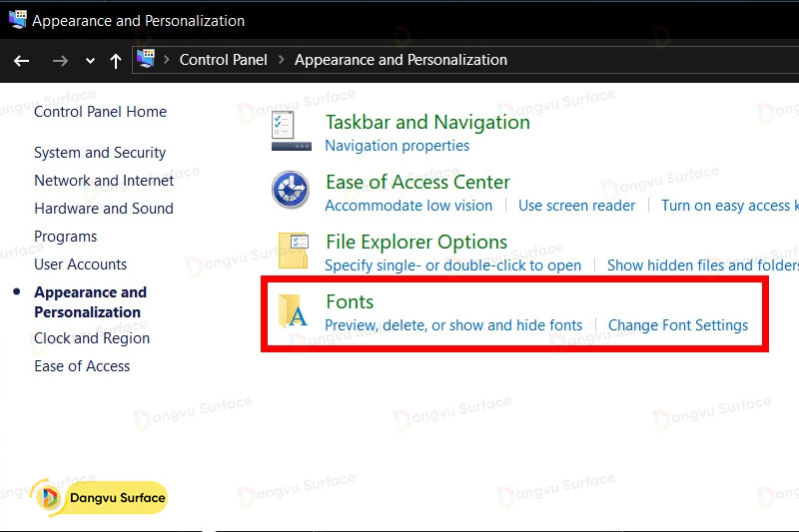Click Turn on easy access link
The height and width of the screenshot is (532, 799).
coord(730,206)
